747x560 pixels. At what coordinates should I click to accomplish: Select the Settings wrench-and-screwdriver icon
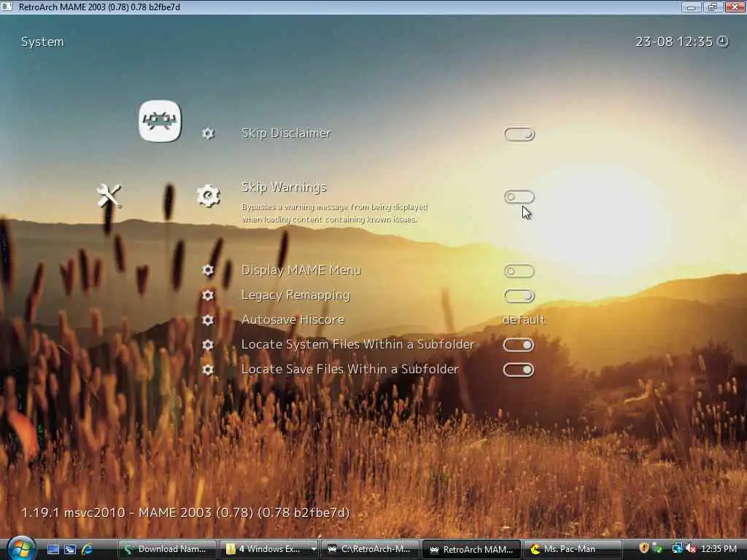coord(109,195)
